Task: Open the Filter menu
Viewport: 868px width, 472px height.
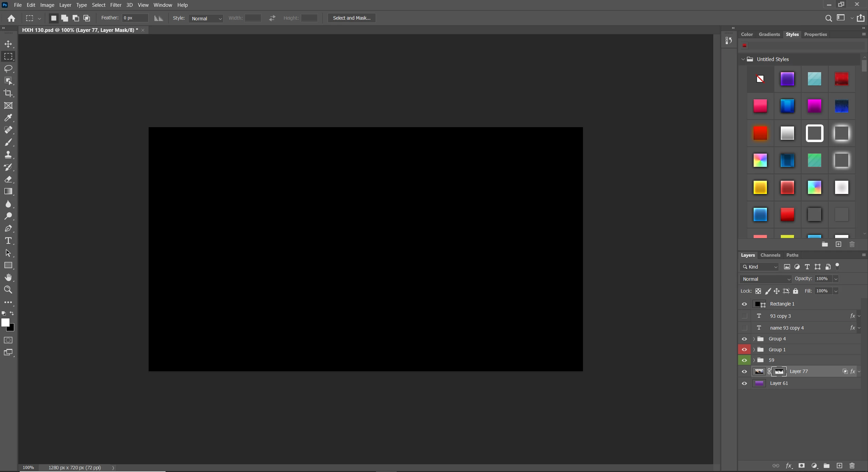Action: coord(116,5)
